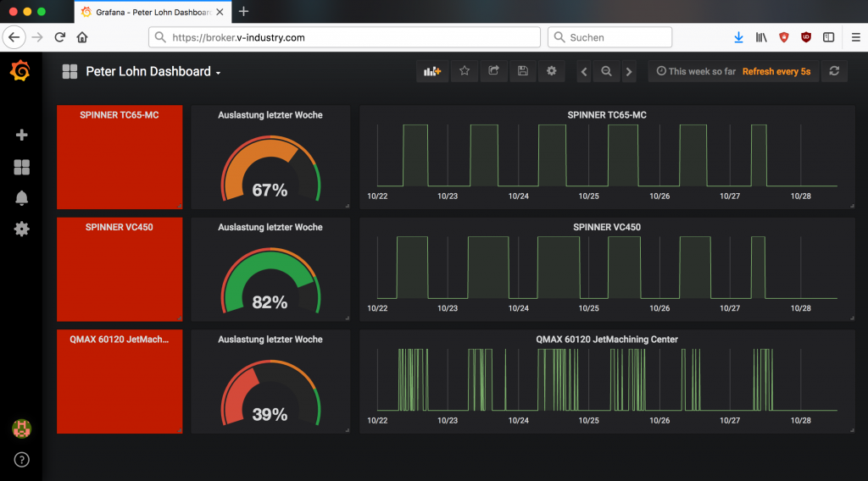Screen dimensions: 868x481
Task: Open the user avatar profile icon
Action: pos(21,428)
